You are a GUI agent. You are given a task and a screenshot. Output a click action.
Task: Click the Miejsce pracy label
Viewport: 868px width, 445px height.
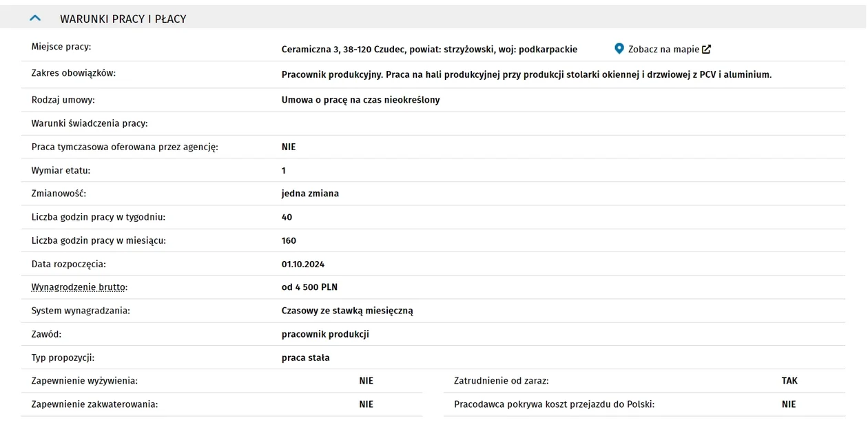[x=61, y=47]
